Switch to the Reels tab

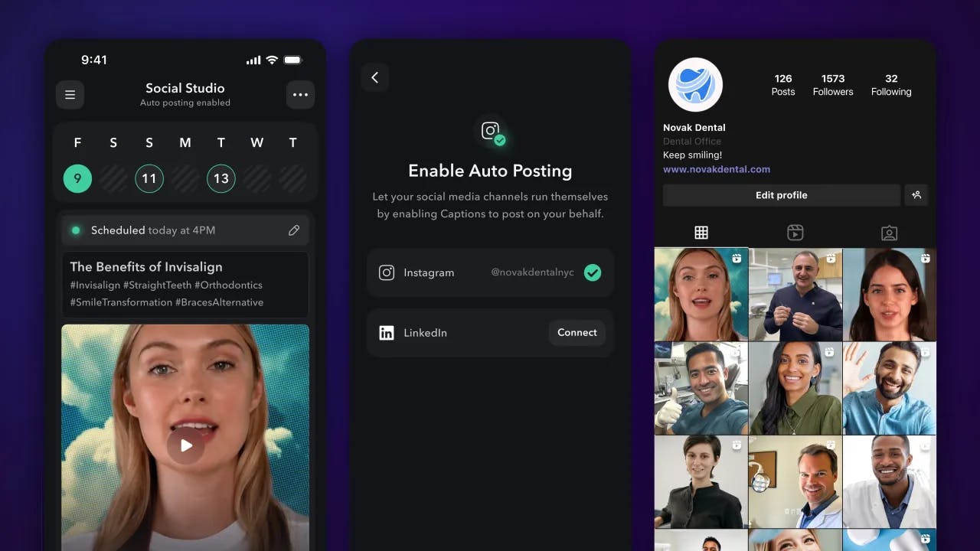coord(795,233)
